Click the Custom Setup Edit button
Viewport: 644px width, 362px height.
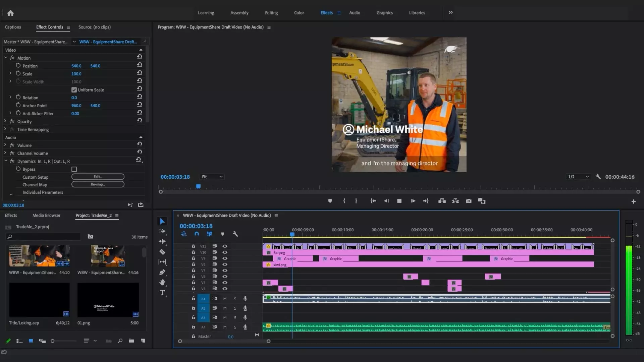(x=98, y=177)
